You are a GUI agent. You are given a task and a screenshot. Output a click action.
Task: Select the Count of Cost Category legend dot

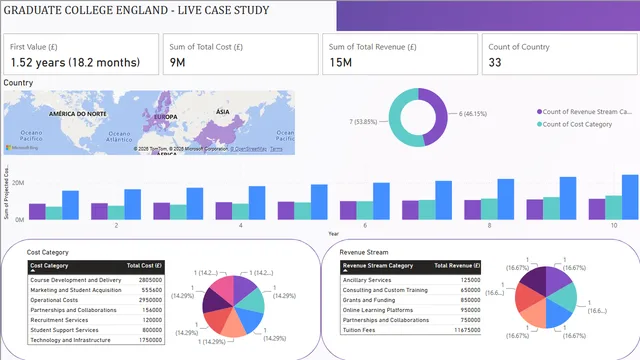pos(539,124)
